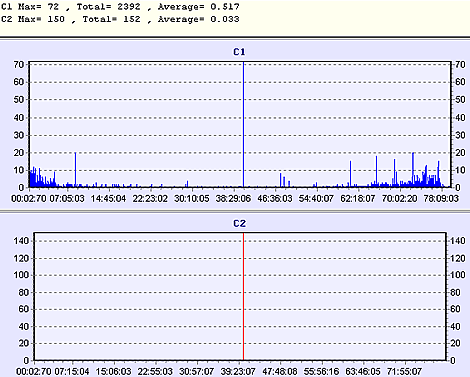The height and width of the screenshot is (377, 470).
Task: Click the 30 label on C1 right axis
Action: pos(460,135)
